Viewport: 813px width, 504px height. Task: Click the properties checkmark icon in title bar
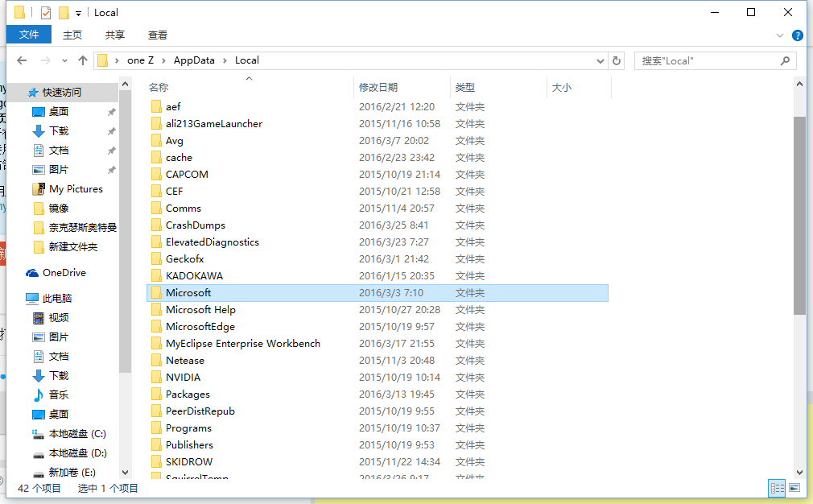pyautogui.click(x=46, y=12)
